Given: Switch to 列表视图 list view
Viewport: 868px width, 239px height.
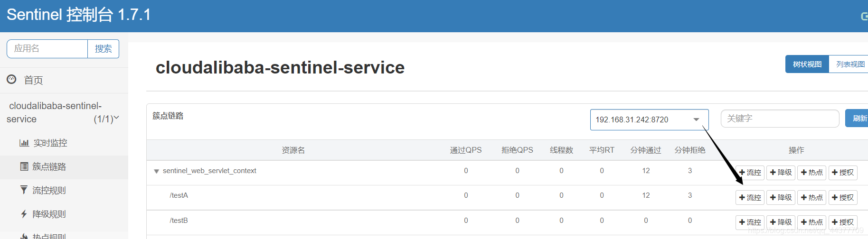Looking at the screenshot, I should click(x=849, y=64).
